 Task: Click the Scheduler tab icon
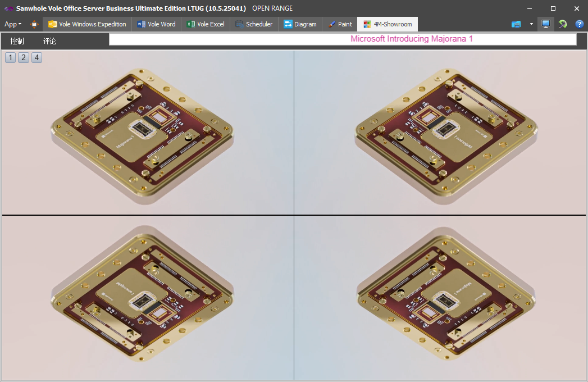(240, 24)
